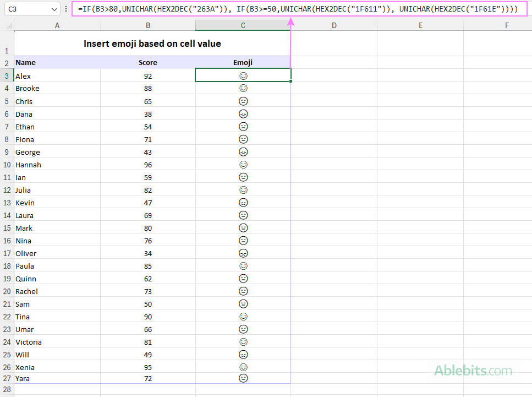
Task: Select the column B header
Action: [147, 25]
